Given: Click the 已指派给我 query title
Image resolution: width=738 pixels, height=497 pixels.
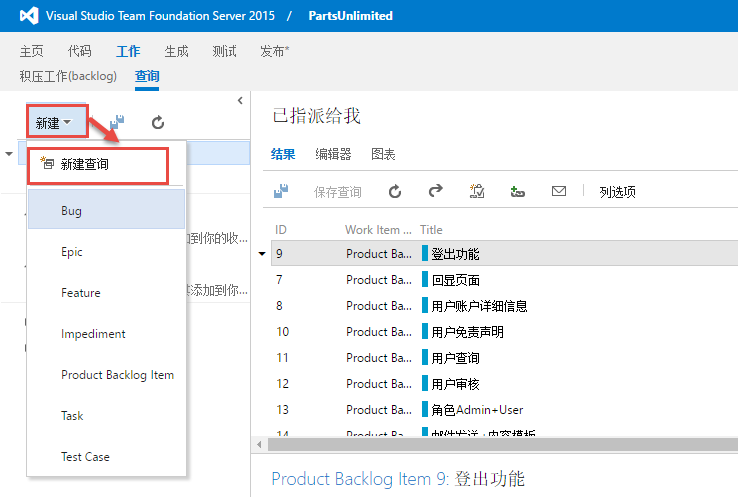Looking at the screenshot, I should click(316, 115).
